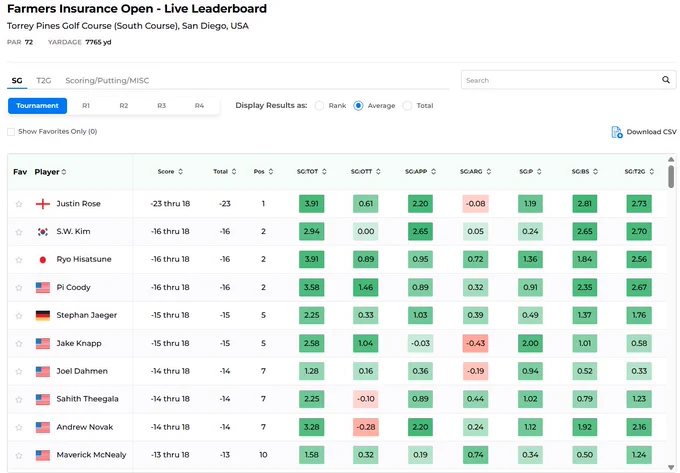Click Jake Knapp's SG:ARG -0.43 cell
This screenshot has height=473, width=680.
click(x=475, y=343)
